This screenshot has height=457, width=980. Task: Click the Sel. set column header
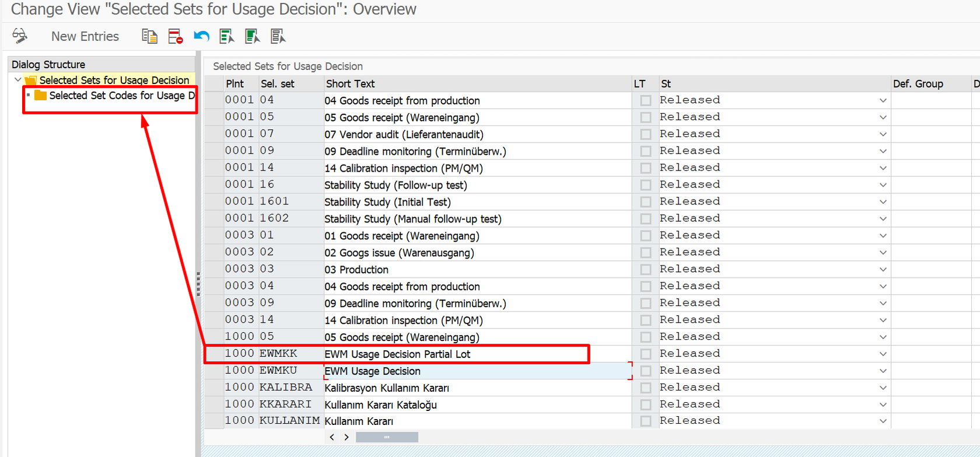pyautogui.click(x=291, y=83)
